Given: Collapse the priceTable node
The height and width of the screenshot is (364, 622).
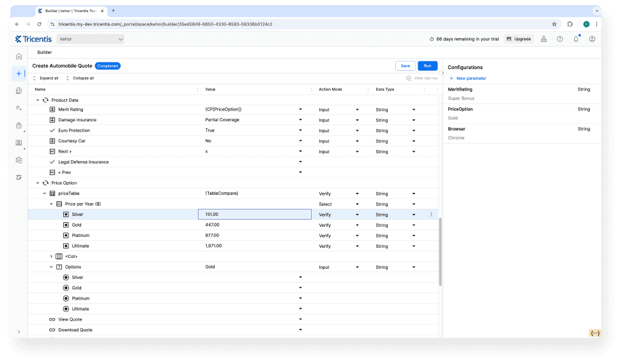Looking at the screenshot, I should tap(45, 193).
